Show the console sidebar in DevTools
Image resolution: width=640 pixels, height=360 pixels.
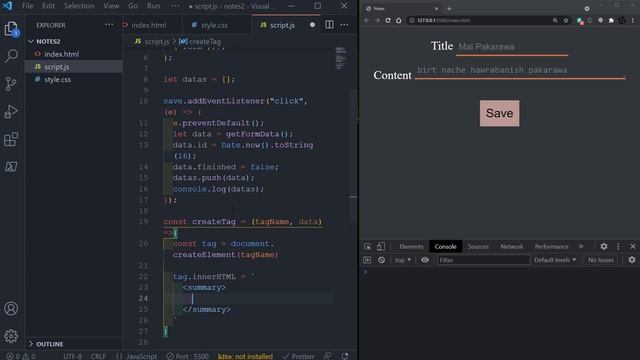click(367, 260)
